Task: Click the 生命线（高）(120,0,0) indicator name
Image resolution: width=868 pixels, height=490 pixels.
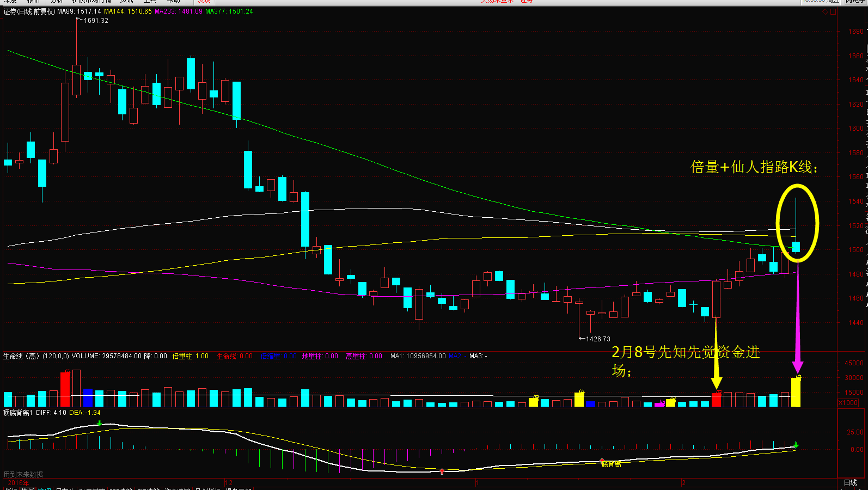Action: (x=36, y=356)
